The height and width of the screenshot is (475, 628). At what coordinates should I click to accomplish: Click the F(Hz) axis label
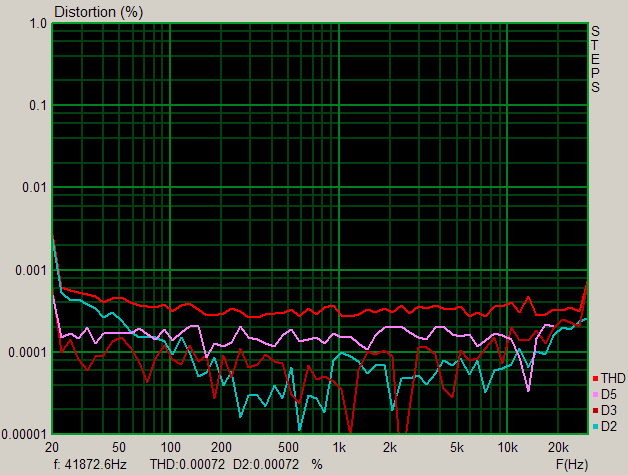(573, 464)
